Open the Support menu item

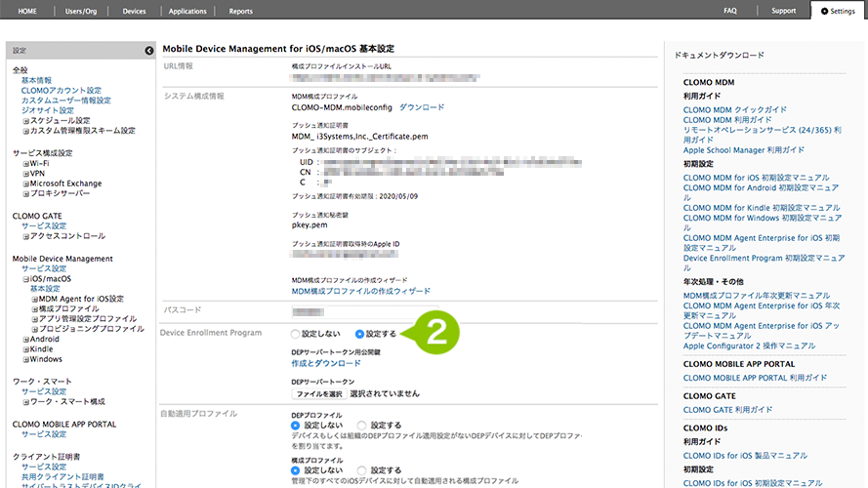pyautogui.click(x=783, y=11)
